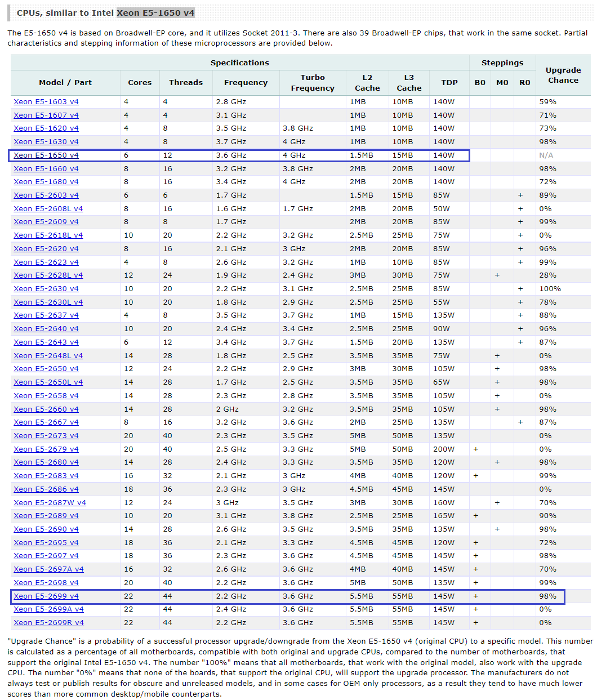Open the Xeon E5-2695 v4 link

tap(46, 543)
